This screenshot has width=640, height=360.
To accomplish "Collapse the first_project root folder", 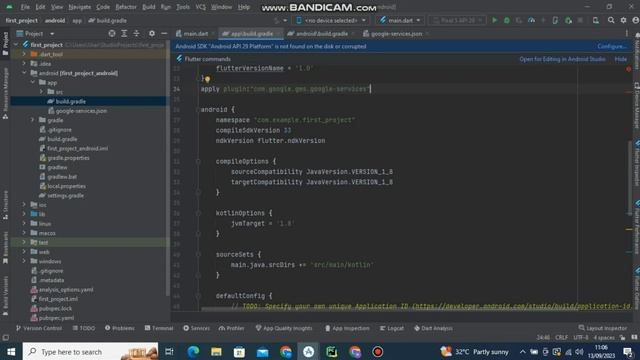I will [16, 44].
